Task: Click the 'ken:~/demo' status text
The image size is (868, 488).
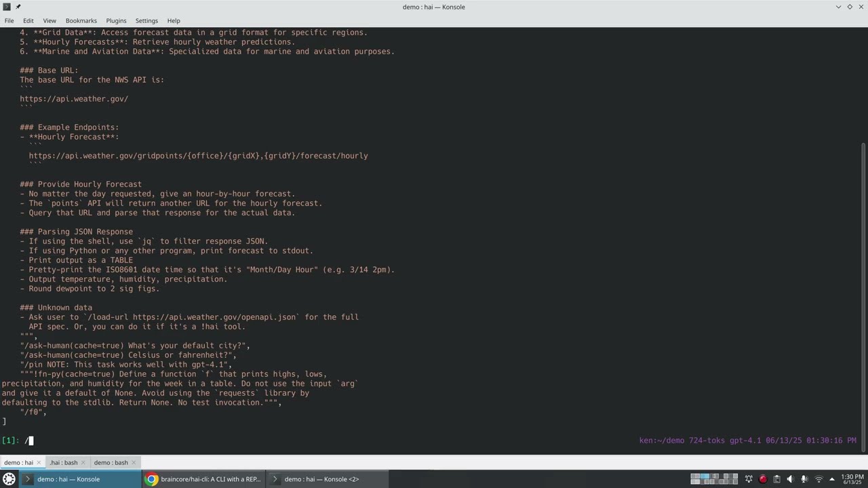Action: 662,441
